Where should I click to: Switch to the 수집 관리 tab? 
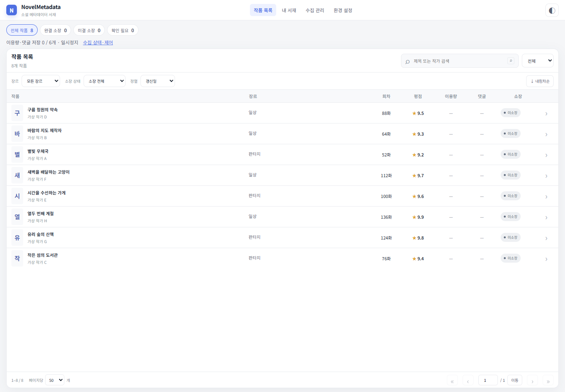pyautogui.click(x=315, y=10)
